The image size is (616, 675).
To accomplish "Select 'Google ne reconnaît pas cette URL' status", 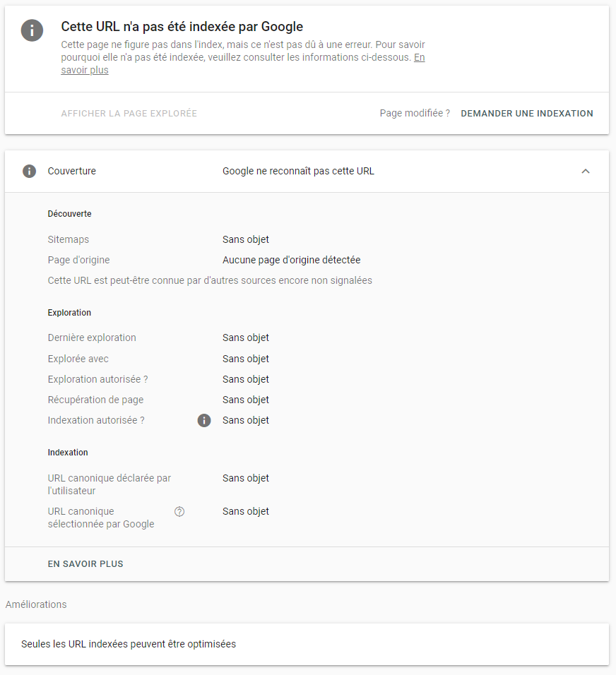I will pos(298,171).
